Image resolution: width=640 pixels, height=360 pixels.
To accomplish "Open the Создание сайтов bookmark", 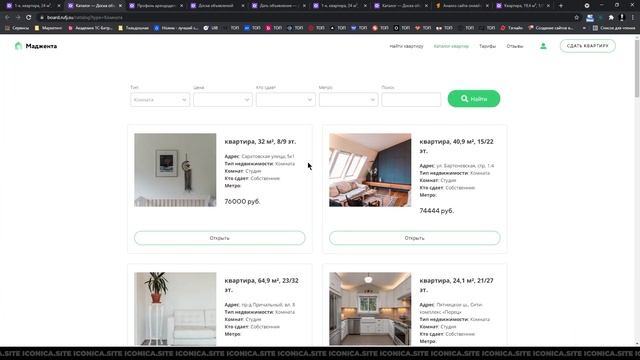I will tap(551, 28).
